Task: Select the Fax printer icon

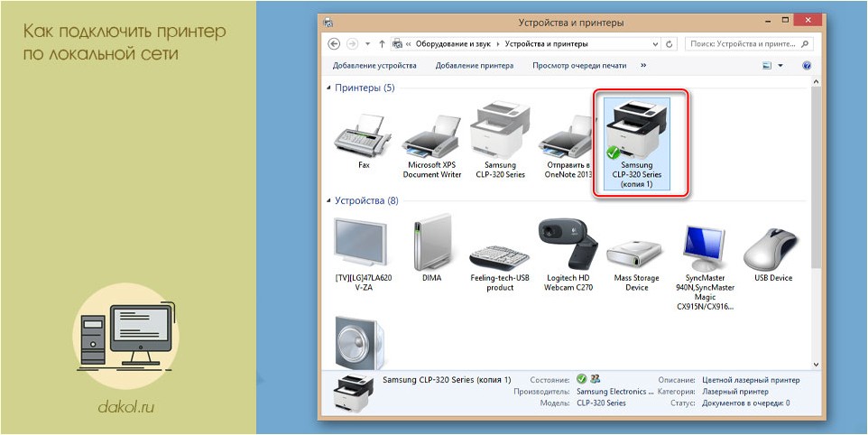Action: 363,136
